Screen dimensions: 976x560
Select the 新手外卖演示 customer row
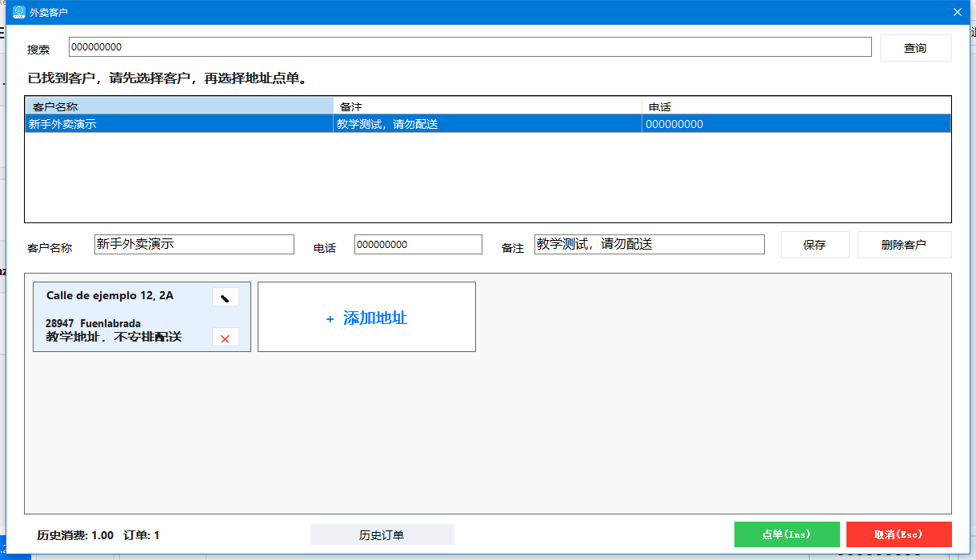click(x=488, y=124)
